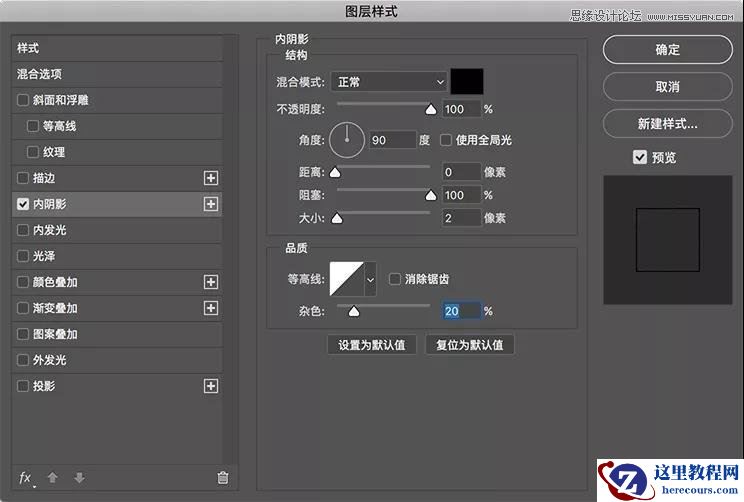Enable the 颜色叠加 checkbox
The image size is (744, 502).
coord(23,282)
